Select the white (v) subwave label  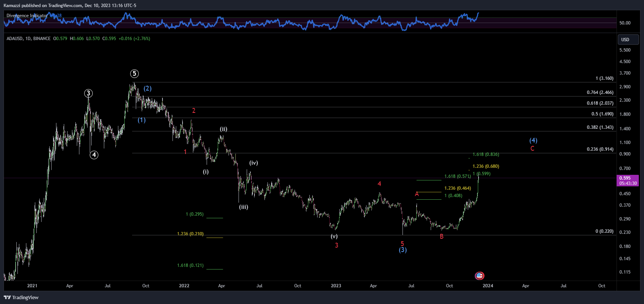[x=334, y=236]
